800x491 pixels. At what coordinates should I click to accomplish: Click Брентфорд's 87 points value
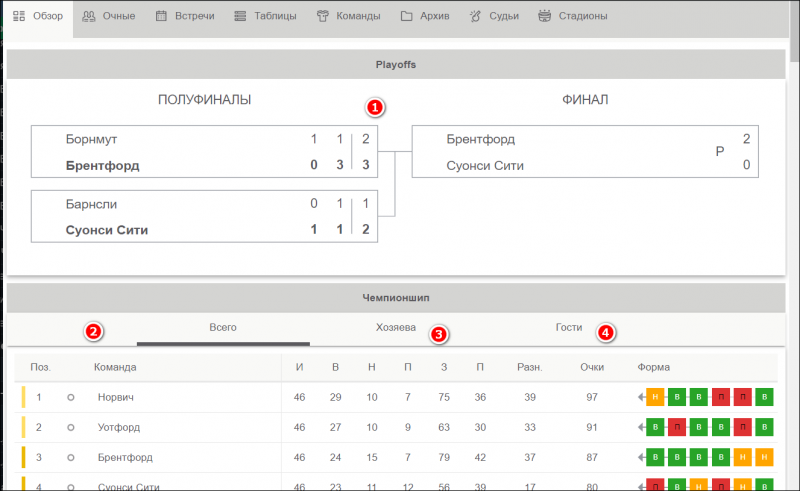(x=592, y=457)
